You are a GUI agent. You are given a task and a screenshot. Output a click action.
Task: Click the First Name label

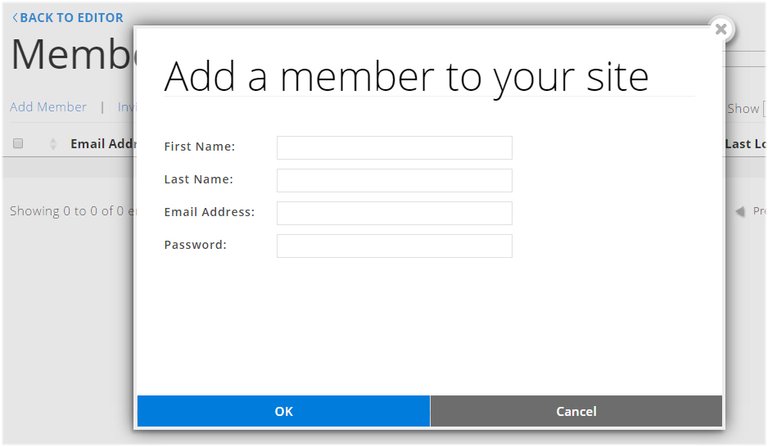(x=199, y=146)
